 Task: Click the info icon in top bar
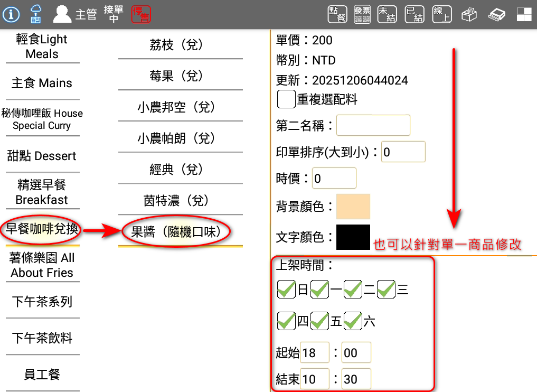(x=11, y=14)
